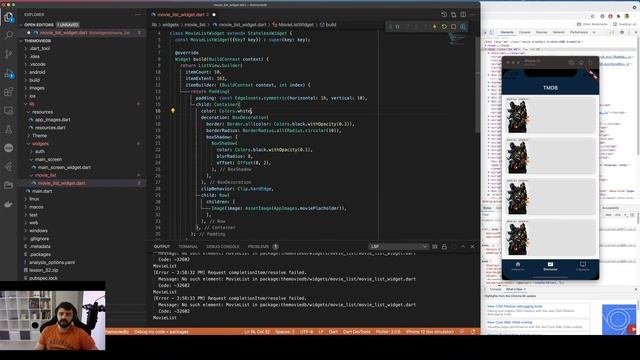Image resolution: width=640 pixels, height=360 pixels.
Task: Collapse the widgets folder
Action: [40, 144]
